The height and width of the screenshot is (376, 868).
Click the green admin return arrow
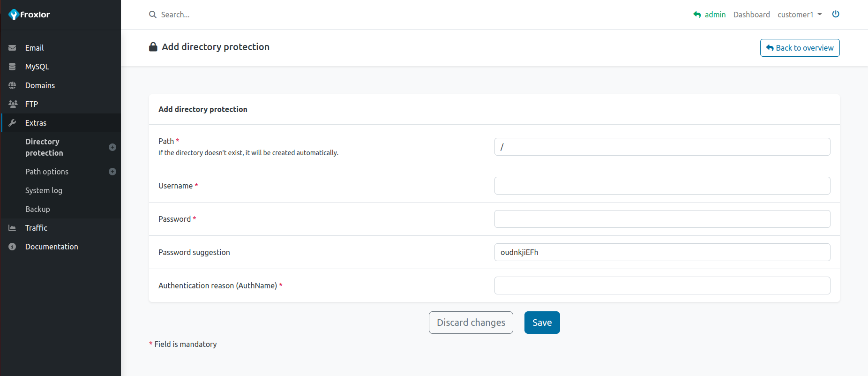[697, 15]
